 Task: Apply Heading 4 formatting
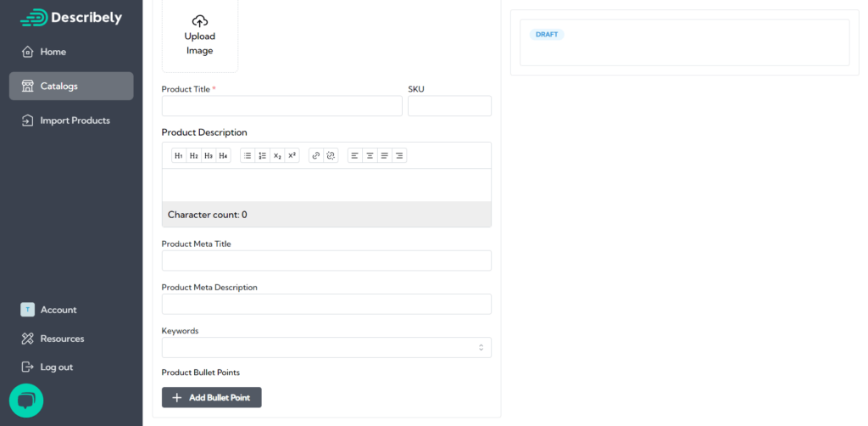(223, 155)
